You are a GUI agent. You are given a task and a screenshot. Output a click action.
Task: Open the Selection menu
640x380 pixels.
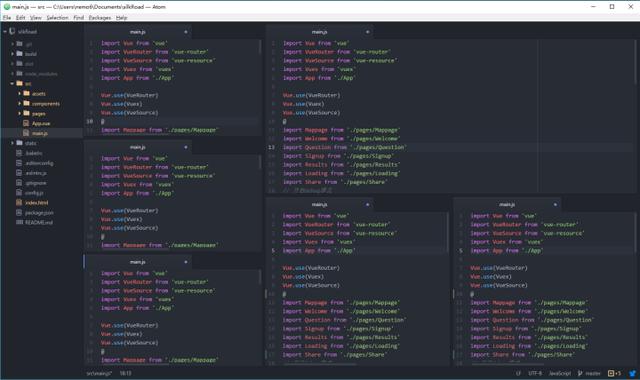pos(58,18)
